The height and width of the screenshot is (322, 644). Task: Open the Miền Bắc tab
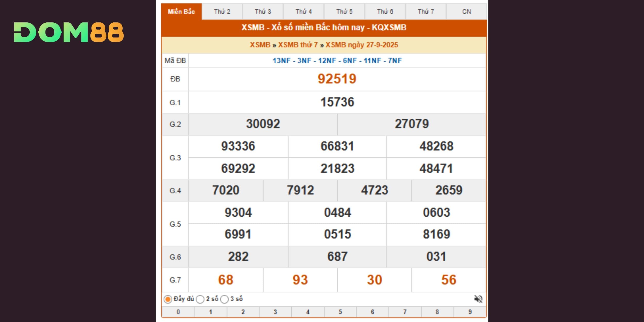pos(181,12)
